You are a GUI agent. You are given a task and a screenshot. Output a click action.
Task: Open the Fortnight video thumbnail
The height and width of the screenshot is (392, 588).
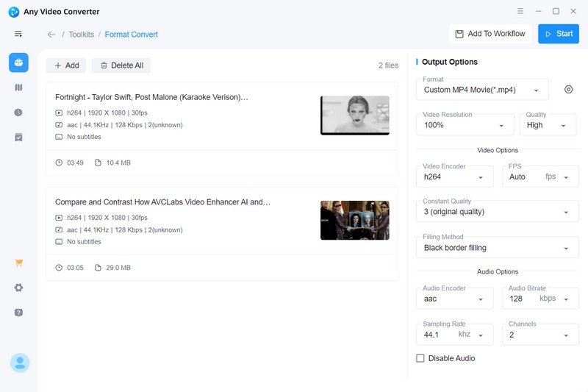[355, 115]
